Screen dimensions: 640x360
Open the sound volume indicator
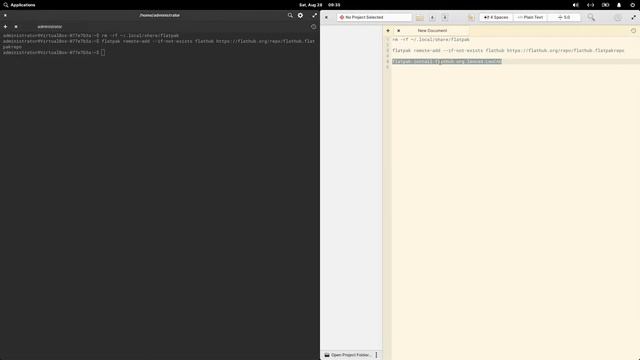coord(576,5)
